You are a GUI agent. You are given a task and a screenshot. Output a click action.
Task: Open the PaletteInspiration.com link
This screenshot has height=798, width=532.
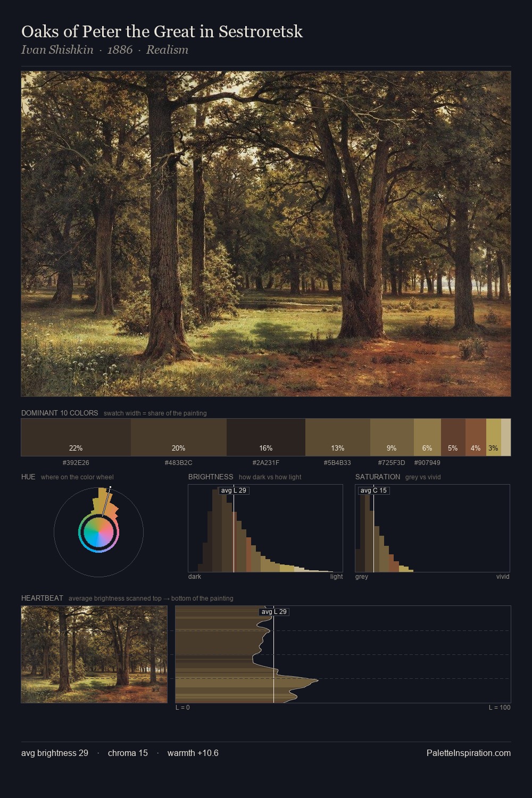(469, 753)
